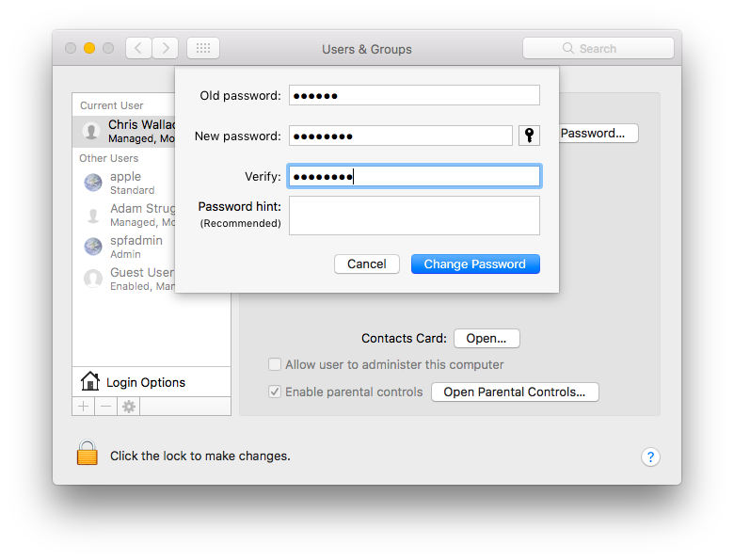Viewport: 734px width, 560px height.
Task: Open Login Options
Action: [145, 382]
